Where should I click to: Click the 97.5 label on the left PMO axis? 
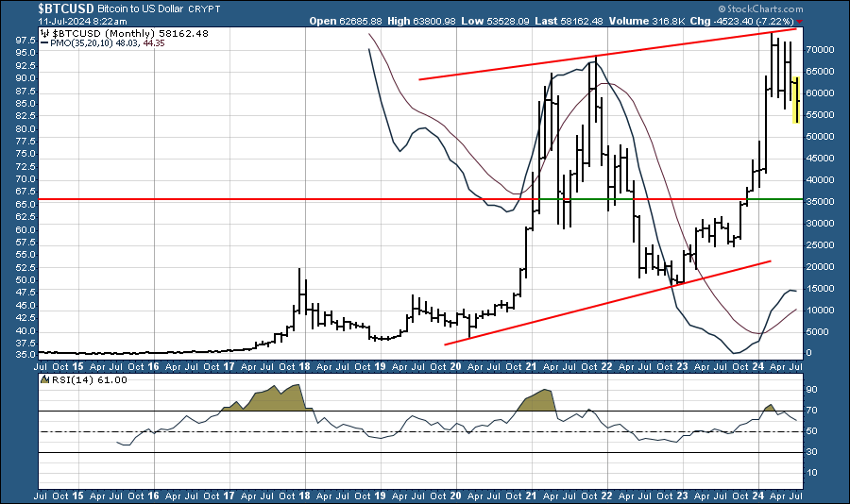click(21, 41)
